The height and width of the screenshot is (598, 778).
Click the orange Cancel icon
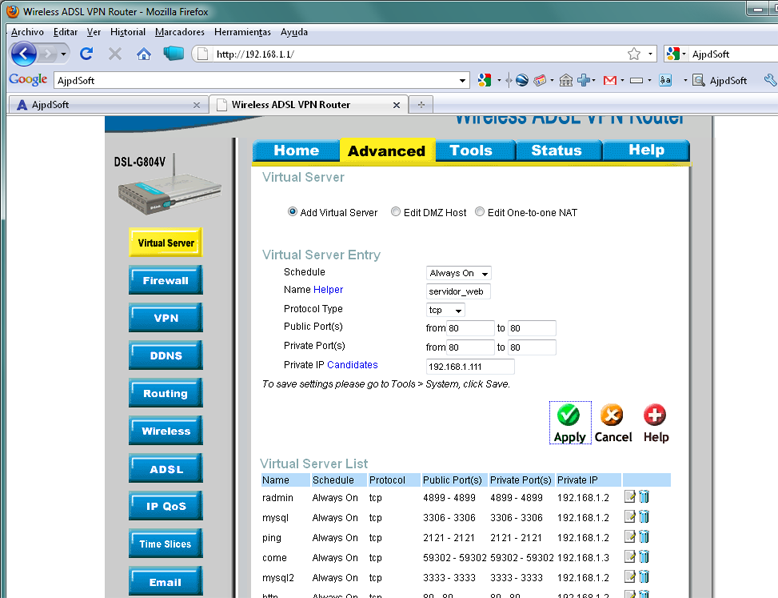(612, 415)
